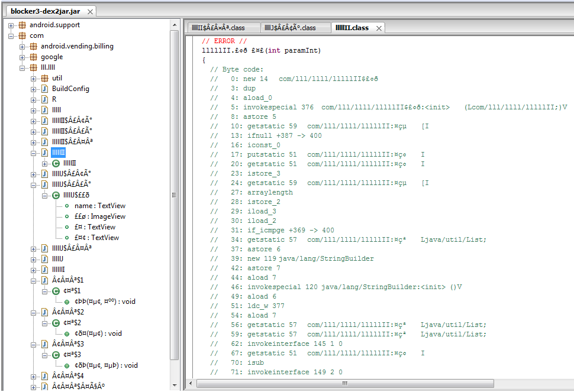Collapse the com package node
Screen dimensions: 574x392
pyautogui.click(x=11, y=36)
